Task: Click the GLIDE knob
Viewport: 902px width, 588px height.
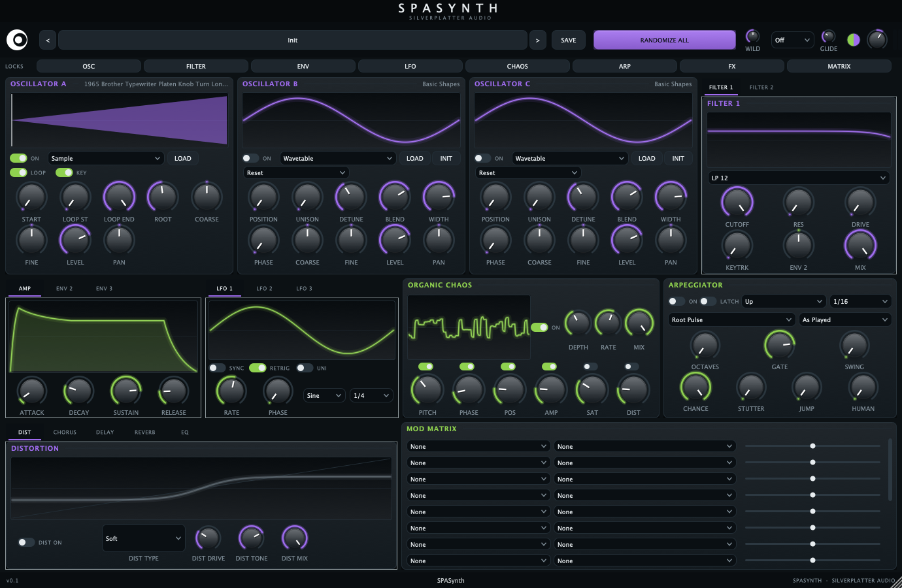Action: click(828, 36)
